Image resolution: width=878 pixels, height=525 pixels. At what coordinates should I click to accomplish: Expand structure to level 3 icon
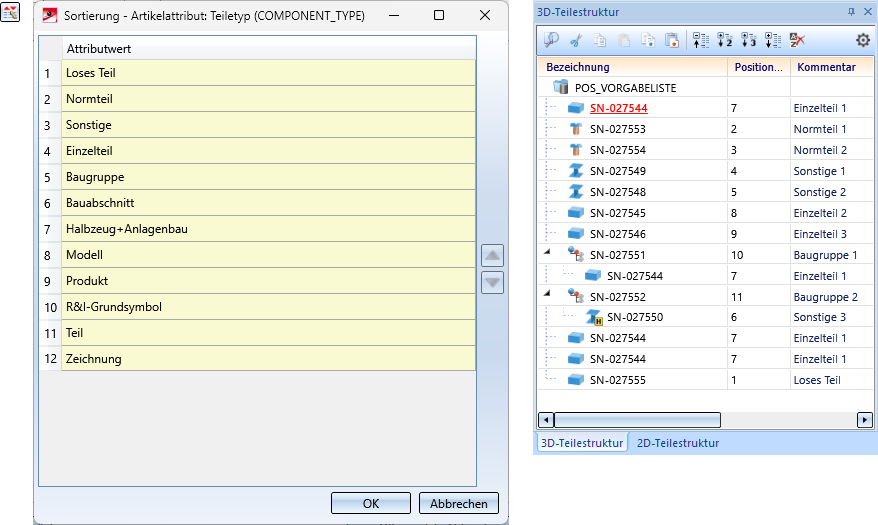[x=749, y=40]
